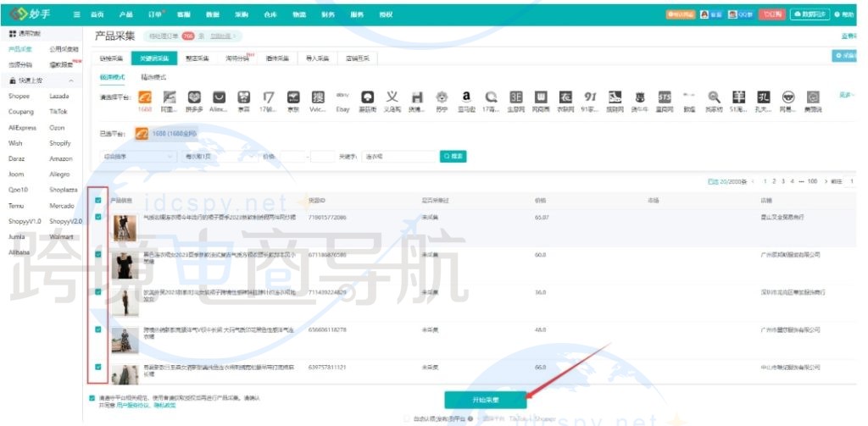
Task: Open Shopee in the sidebar
Action: [x=19, y=97]
